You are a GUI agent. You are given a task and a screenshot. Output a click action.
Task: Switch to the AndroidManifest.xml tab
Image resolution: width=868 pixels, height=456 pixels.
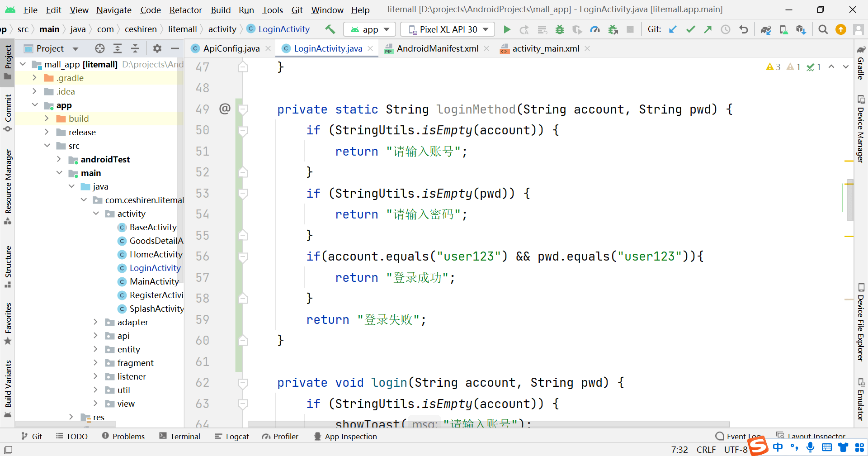coord(437,48)
